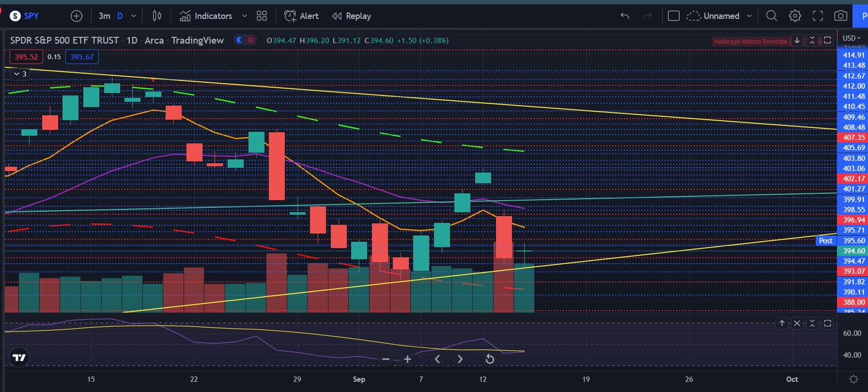Screen dimensions: 868x392
Task: Click the 394.60 current price label
Action: [x=853, y=251]
